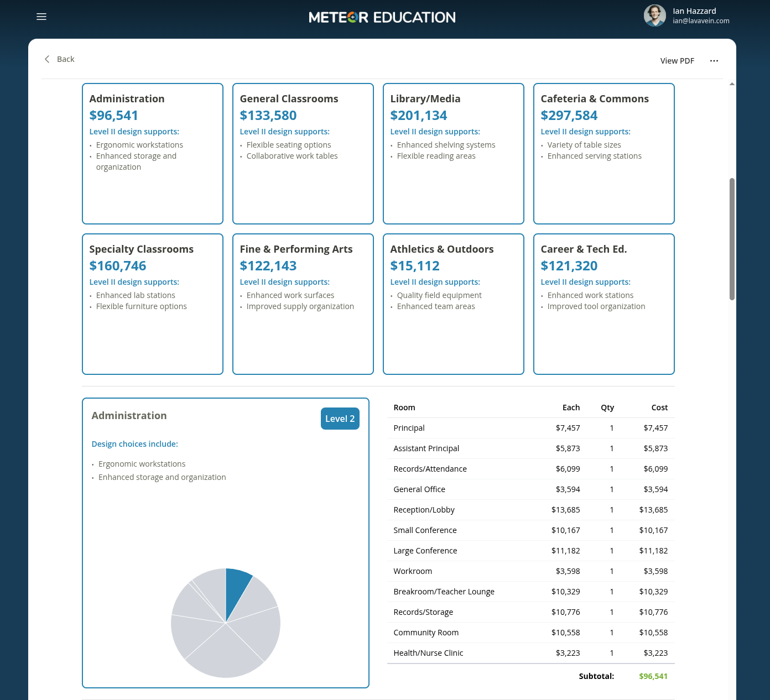Click the Each column header
This screenshot has width=770, height=700.
coord(571,408)
